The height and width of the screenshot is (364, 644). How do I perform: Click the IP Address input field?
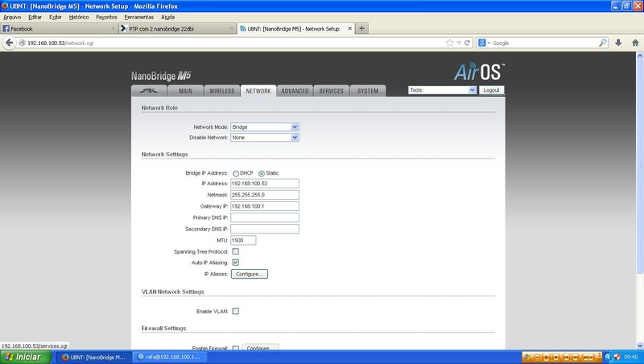click(x=265, y=184)
